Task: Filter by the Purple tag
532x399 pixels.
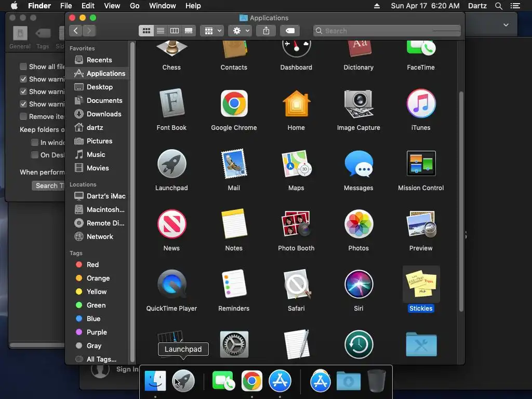Action: point(98,332)
